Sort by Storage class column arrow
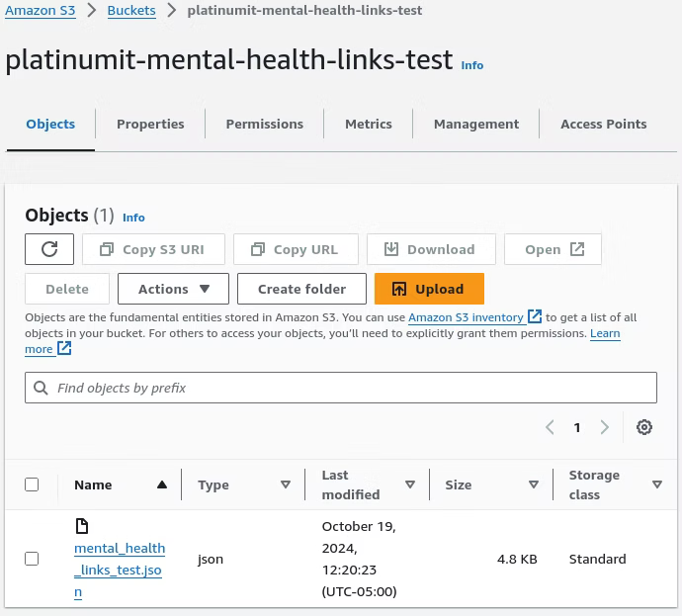This screenshot has height=616, width=682. pos(657,484)
